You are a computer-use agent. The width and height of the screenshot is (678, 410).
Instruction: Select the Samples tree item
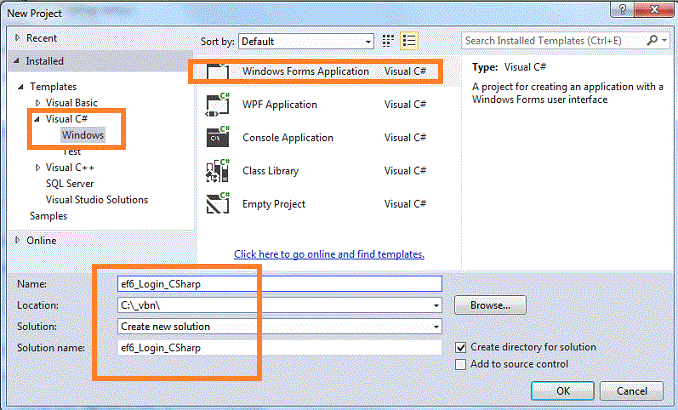click(48, 216)
